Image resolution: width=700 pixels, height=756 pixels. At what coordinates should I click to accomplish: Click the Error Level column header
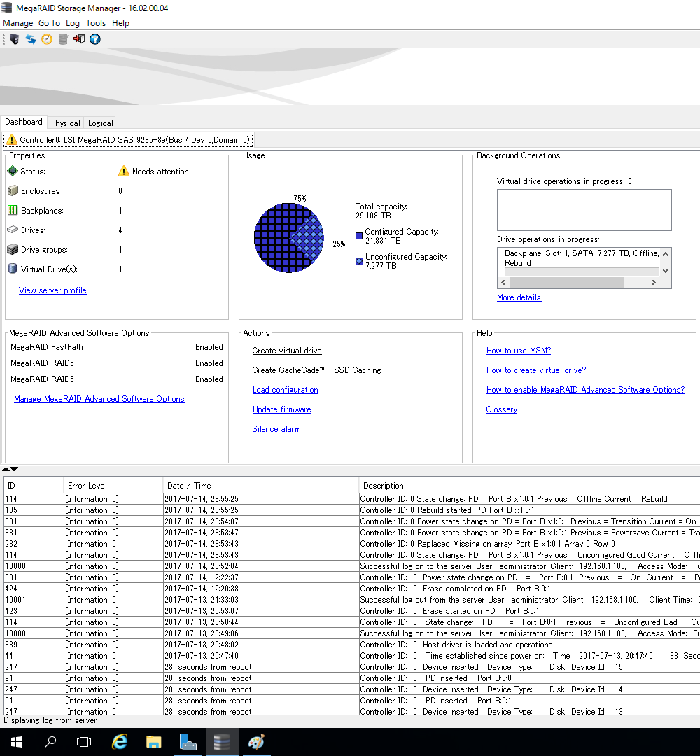coord(113,486)
